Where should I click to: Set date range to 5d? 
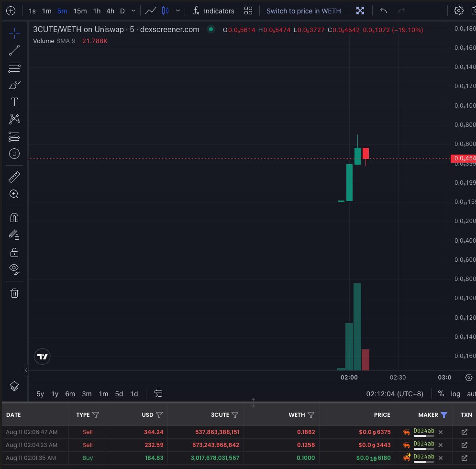[119, 394]
